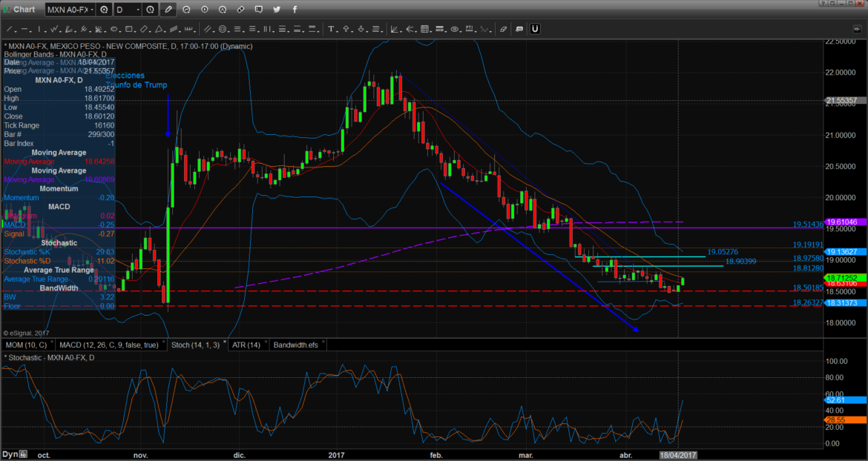Expand the dropdown arrow beside trend line tool
868x461 pixels.
16,31
